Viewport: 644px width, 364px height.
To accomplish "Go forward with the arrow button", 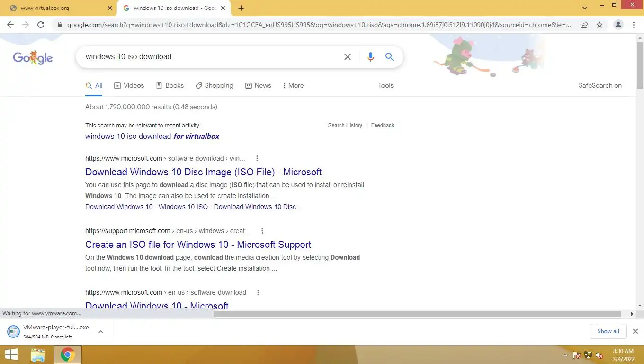I will [x=26, y=25].
